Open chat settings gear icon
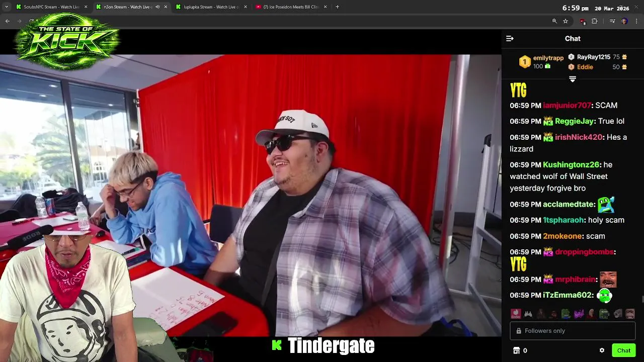Screen dimensions: 644x362 [602, 350]
